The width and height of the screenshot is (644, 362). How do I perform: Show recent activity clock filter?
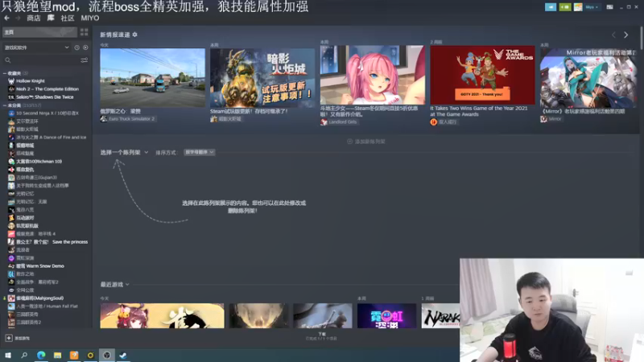[76, 47]
